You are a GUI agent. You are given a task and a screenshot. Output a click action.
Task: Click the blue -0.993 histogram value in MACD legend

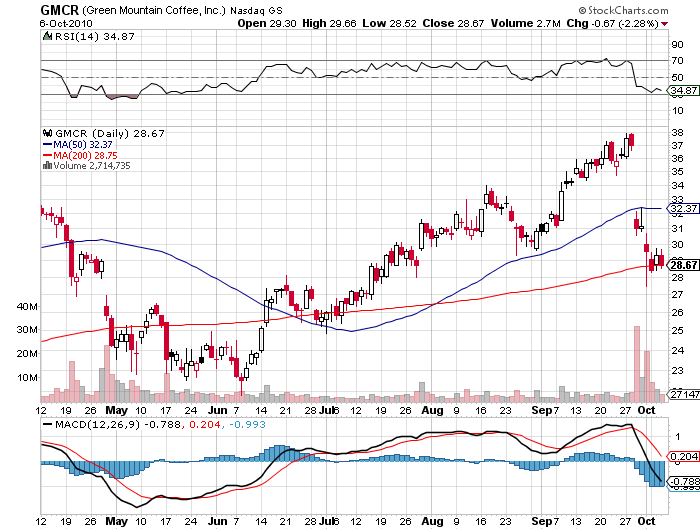pos(247,424)
